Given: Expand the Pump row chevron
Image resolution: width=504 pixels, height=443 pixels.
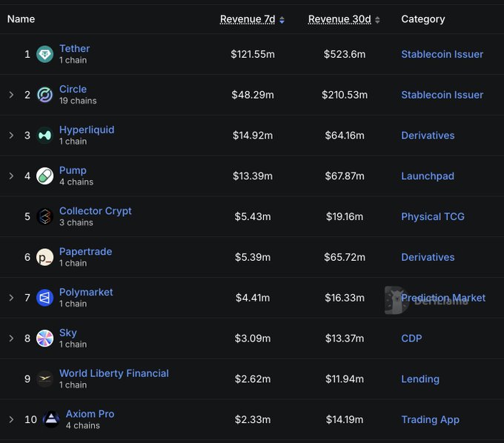Looking at the screenshot, I should 11,176.
